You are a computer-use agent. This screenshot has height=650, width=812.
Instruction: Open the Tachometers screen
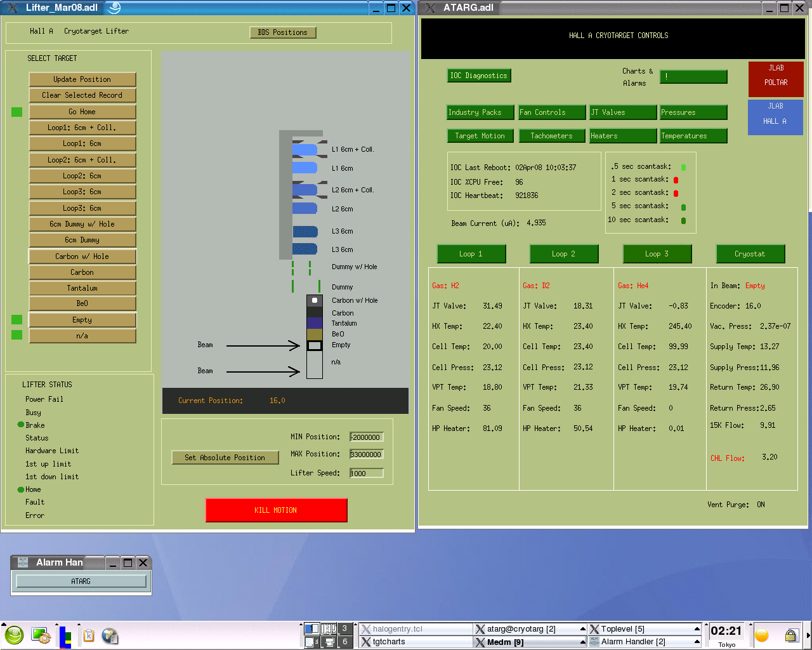(x=551, y=136)
